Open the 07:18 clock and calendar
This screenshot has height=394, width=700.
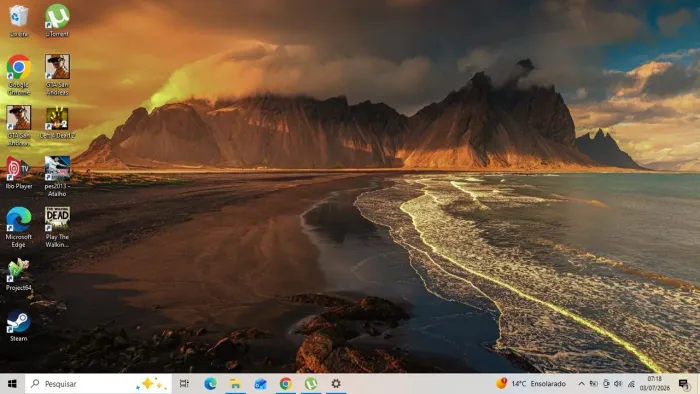point(654,384)
